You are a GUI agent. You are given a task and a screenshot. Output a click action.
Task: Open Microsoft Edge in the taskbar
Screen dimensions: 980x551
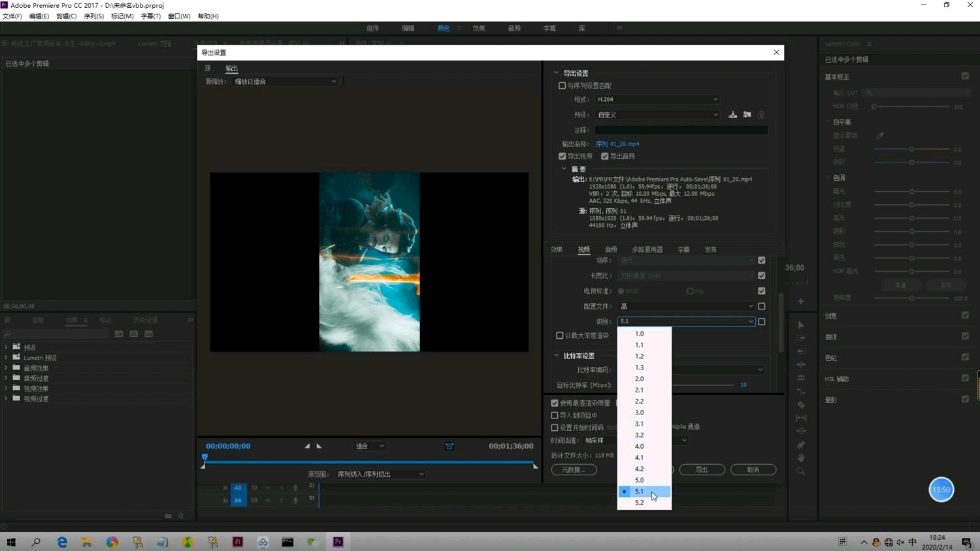pos(62,542)
